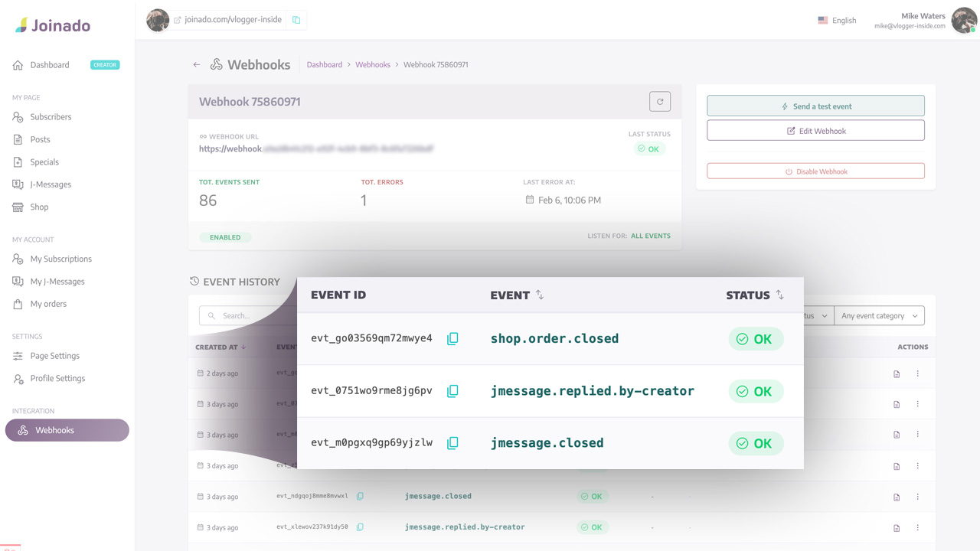Screen dimensions: 980x551
Task: Disable the webhook
Action: tap(815, 171)
